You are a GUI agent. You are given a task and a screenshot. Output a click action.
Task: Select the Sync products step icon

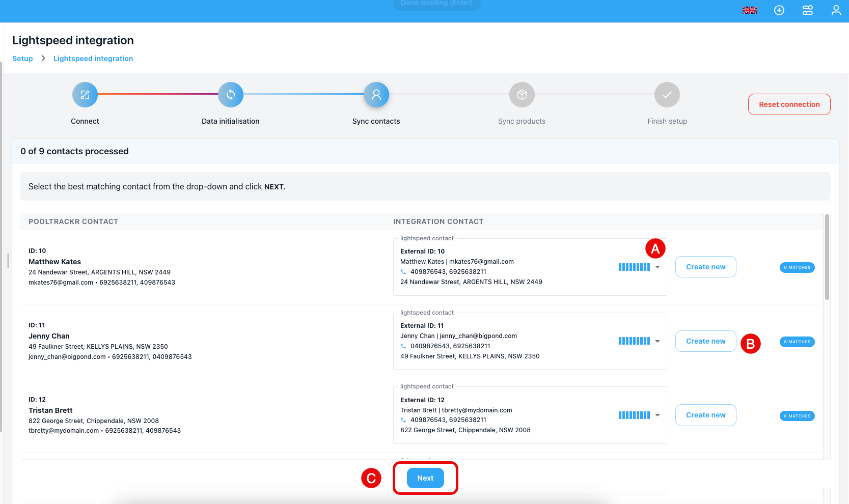[522, 95]
